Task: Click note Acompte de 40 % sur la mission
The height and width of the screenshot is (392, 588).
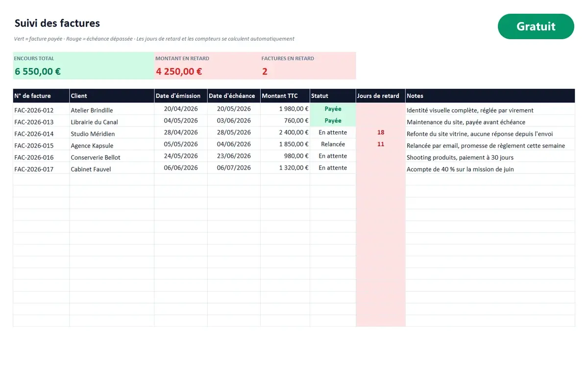Action: tap(490, 169)
